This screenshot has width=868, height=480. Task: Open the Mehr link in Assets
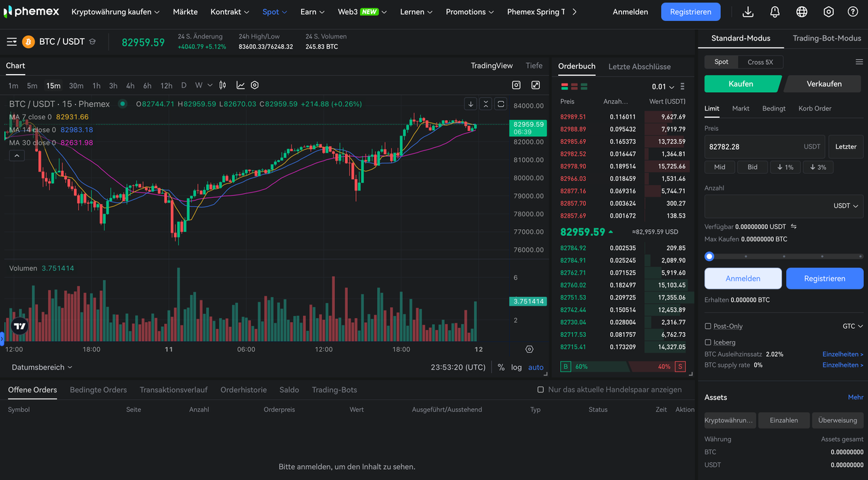click(856, 397)
